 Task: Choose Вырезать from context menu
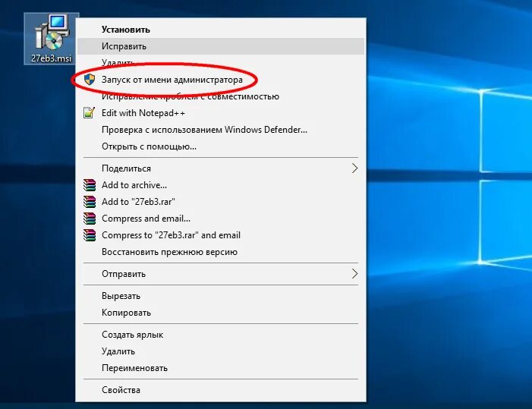point(221,296)
